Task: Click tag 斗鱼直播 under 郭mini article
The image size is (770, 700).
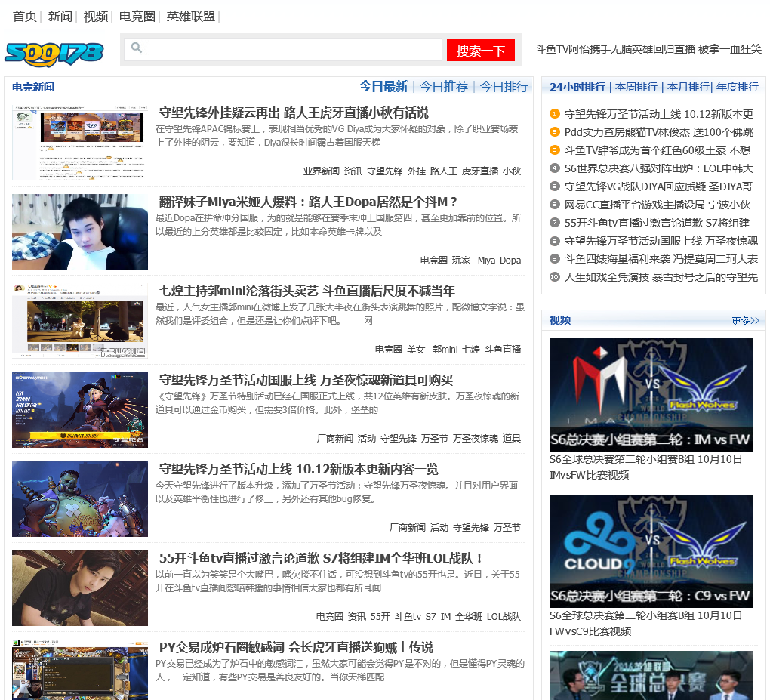Action: (x=503, y=350)
